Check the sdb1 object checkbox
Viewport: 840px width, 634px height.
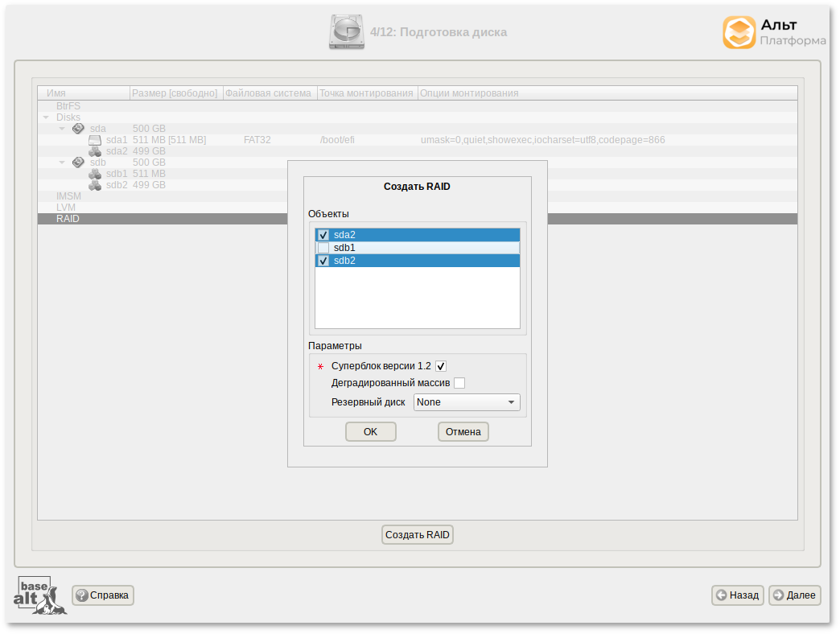323,248
